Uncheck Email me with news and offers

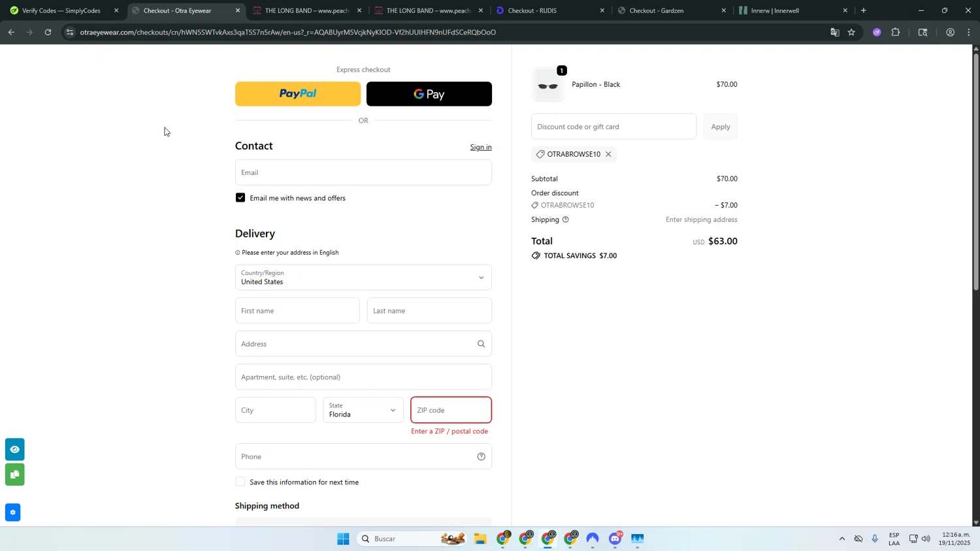(x=240, y=198)
